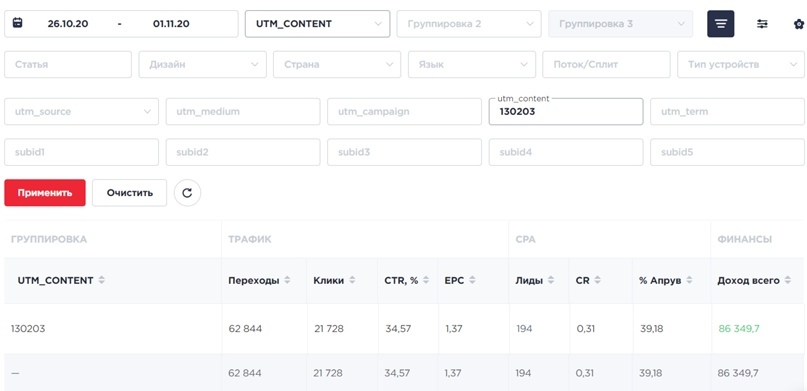Focus the subid4 input field
807x391 pixels.
pyautogui.click(x=566, y=152)
